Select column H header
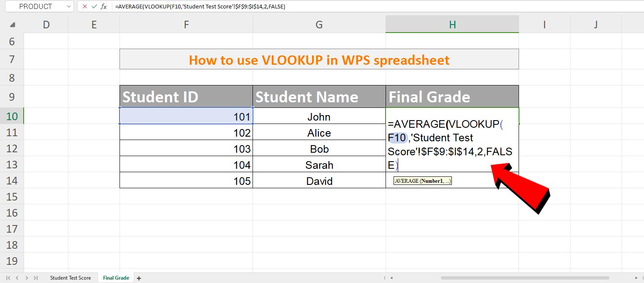This screenshot has height=283, width=644. (x=452, y=24)
